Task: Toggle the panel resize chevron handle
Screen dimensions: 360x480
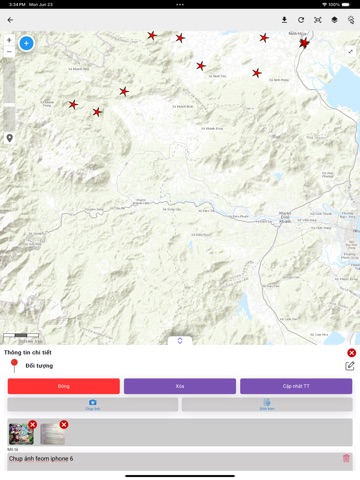Action: 180,341
